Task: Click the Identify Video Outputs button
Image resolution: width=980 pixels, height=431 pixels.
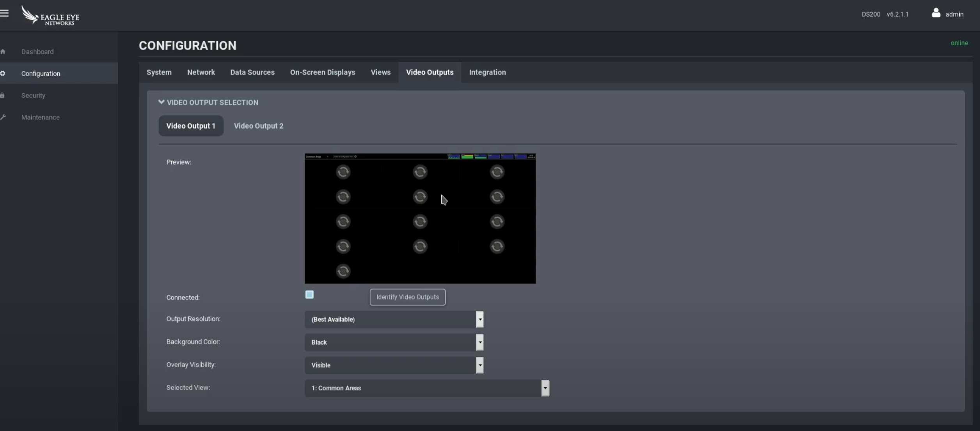Action: point(407,297)
